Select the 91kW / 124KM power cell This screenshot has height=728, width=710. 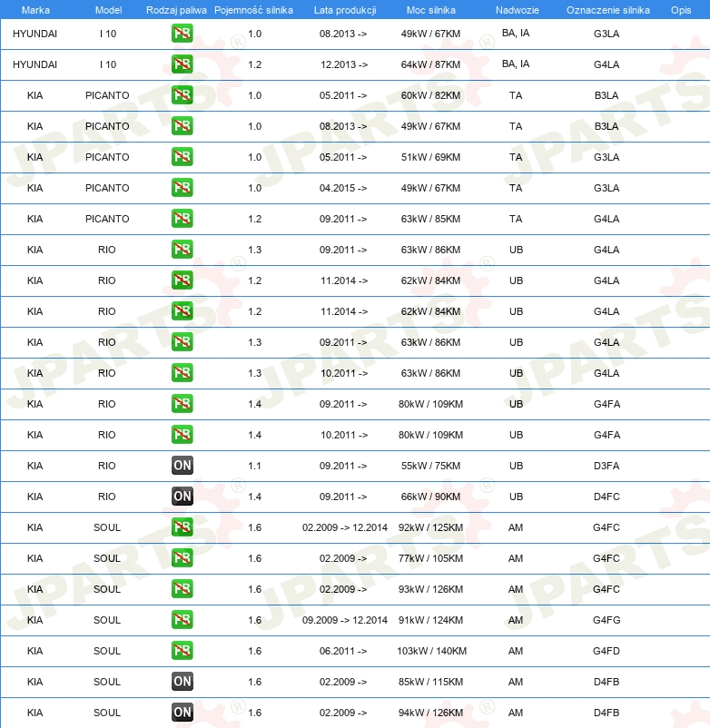[431, 620]
